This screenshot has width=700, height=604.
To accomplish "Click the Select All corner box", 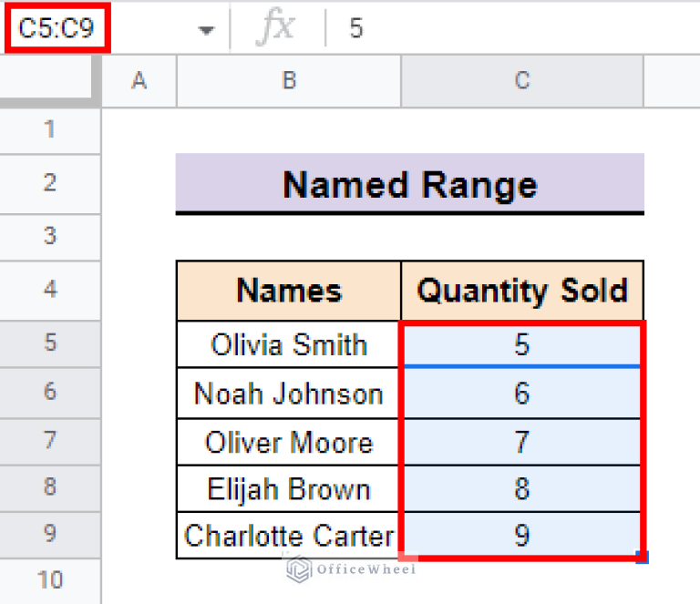I will (x=49, y=81).
